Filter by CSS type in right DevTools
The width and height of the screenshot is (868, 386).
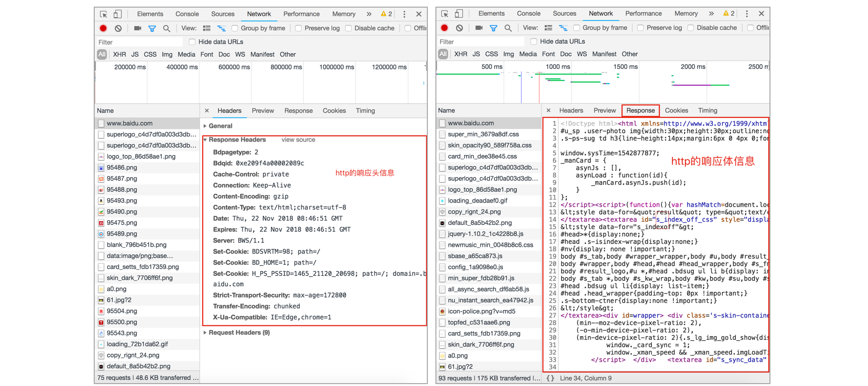(x=492, y=54)
